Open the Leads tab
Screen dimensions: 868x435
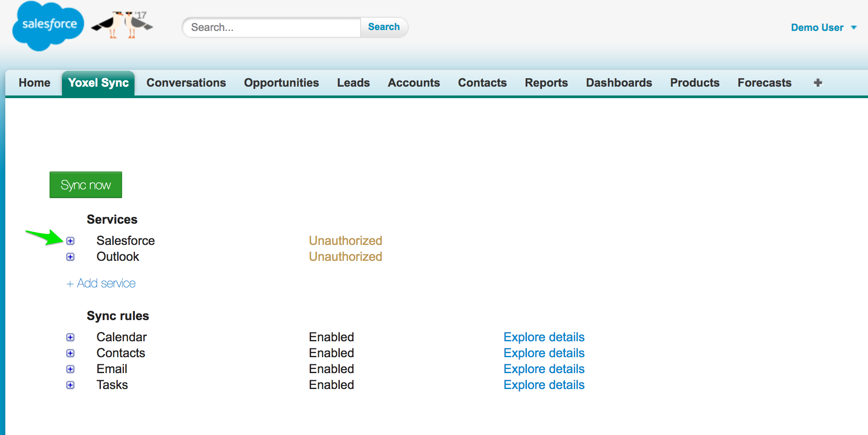pos(353,83)
